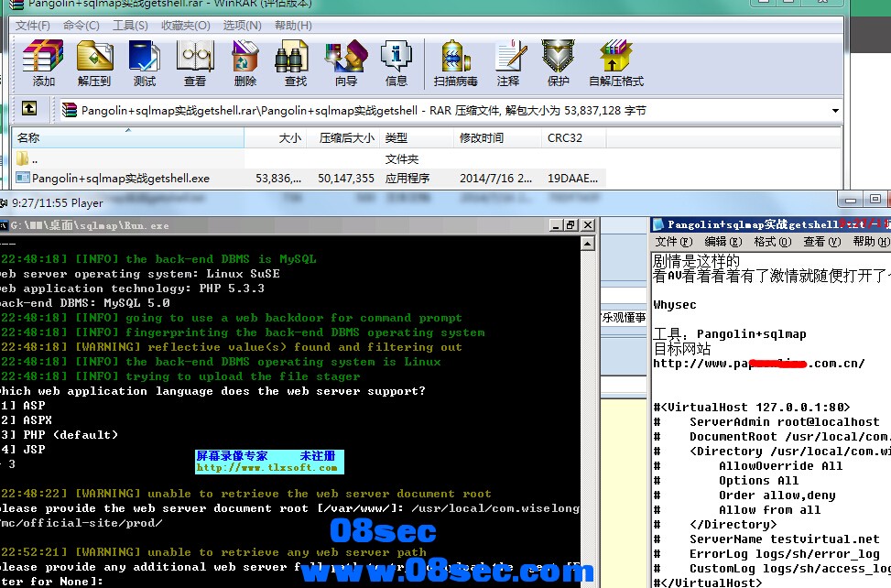Image resolution: width=891 pixels, height=588 pixels.
Task: Click the target URL line in Notepad
Action: 758,364
